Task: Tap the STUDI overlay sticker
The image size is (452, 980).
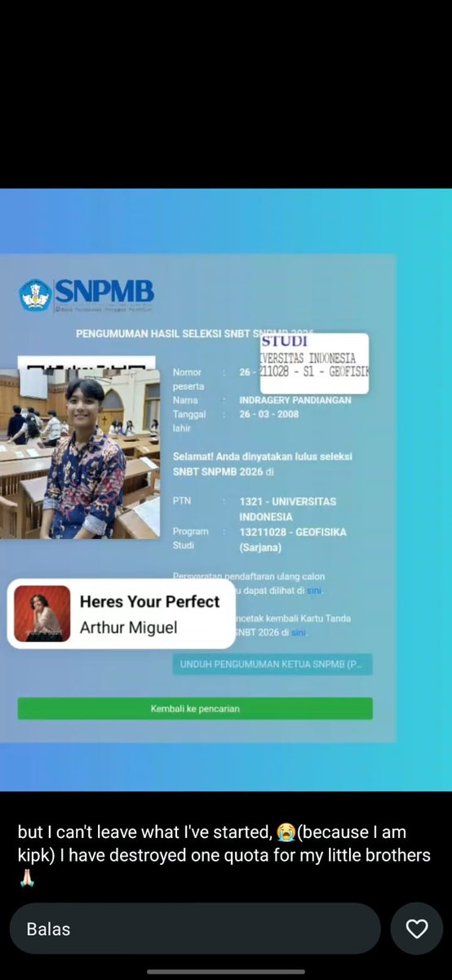Action: coord(315,363)
